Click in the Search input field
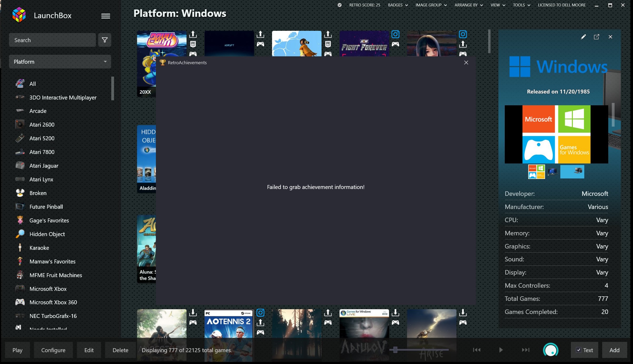 pos(52,40)
